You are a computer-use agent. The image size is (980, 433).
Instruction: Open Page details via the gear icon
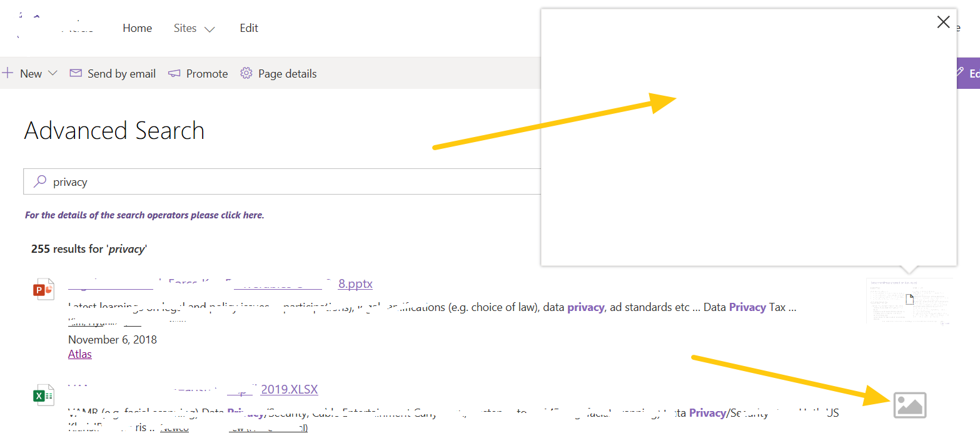pyautogui.click(x=246, y=73)
